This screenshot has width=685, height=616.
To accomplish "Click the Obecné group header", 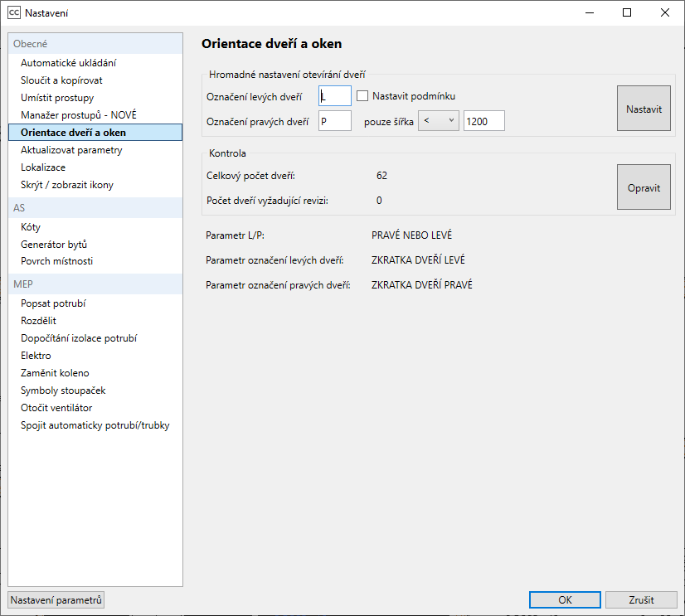I will pos(95,44).
